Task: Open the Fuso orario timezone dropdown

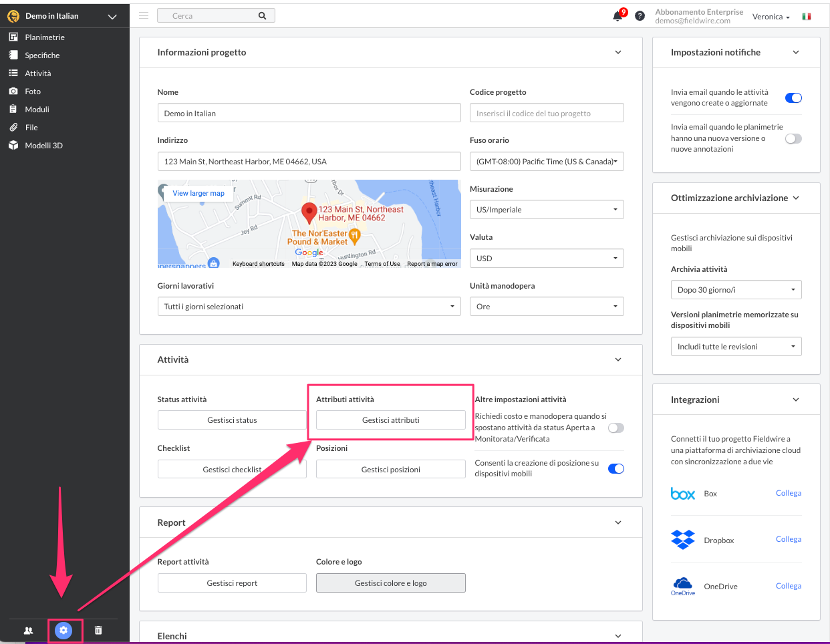Action: [x=547, y=162]
